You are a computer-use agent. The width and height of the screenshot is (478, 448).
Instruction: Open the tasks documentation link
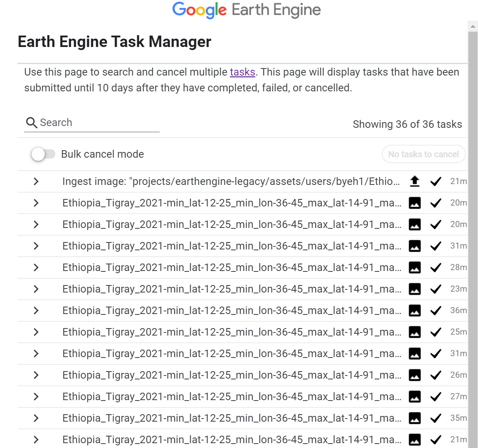click(x=242, y=72)
